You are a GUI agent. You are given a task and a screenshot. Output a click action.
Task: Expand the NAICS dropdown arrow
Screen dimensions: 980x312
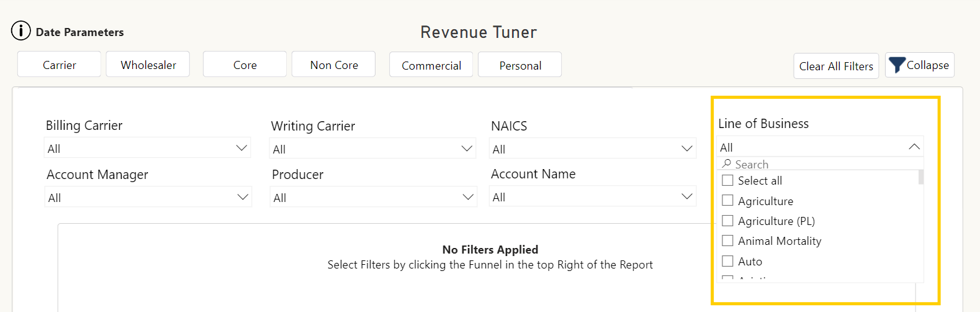[686, 149]
